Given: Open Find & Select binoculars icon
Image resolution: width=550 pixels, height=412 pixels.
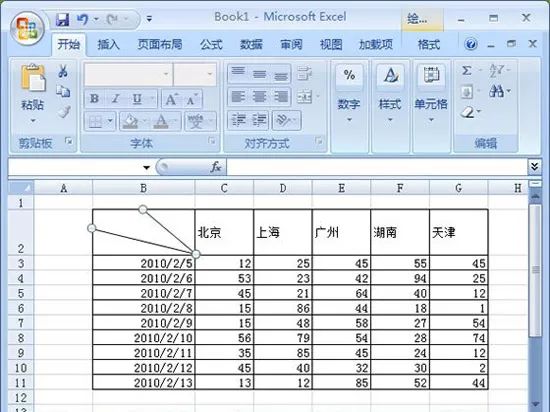Looking at the screenshot, I should coord(496,92).
